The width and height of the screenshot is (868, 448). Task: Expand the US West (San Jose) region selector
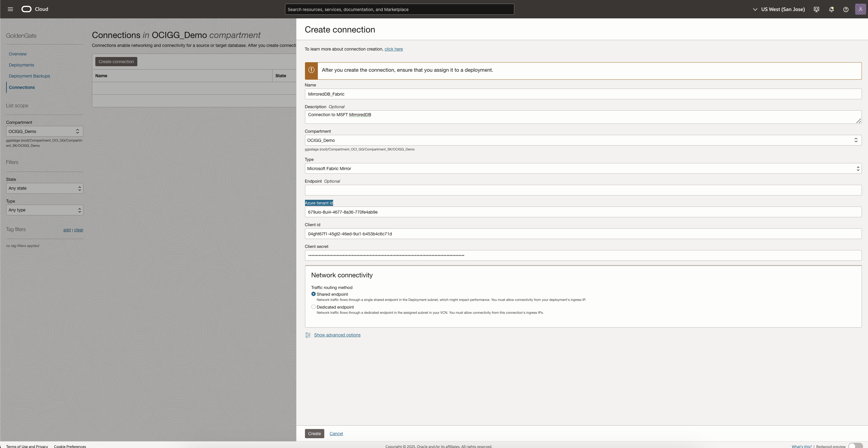(779, 9)
